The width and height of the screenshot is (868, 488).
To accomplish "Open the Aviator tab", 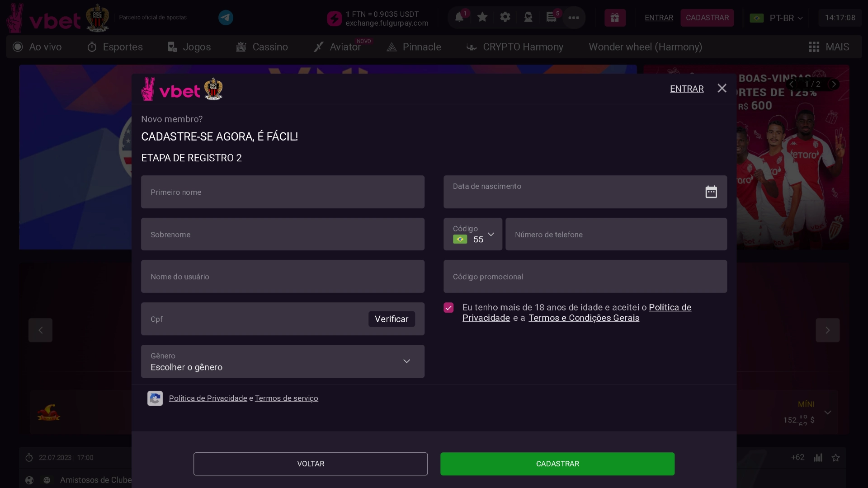I will [337, 47].
